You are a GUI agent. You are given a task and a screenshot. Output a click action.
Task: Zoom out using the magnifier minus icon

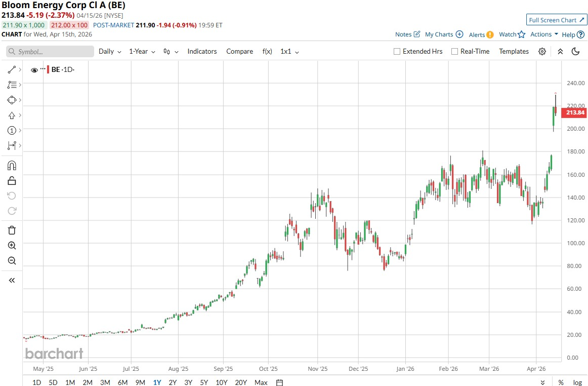(x=12, y=261)
